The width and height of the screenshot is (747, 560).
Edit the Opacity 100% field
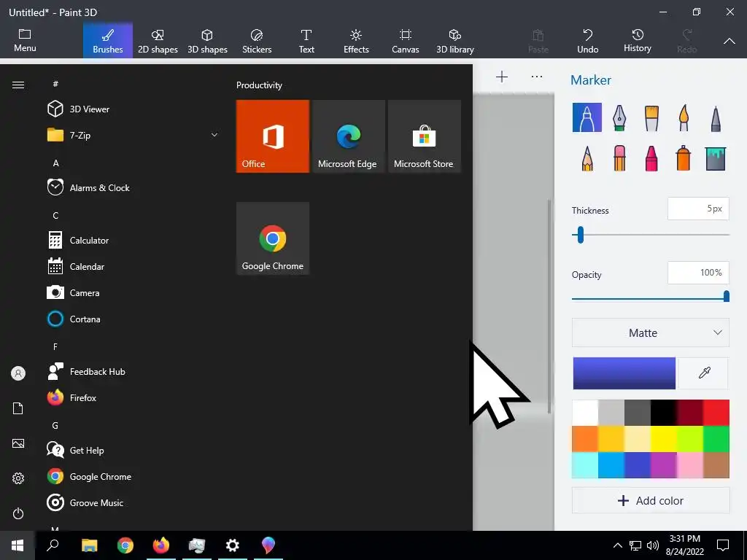pos(698,273)
